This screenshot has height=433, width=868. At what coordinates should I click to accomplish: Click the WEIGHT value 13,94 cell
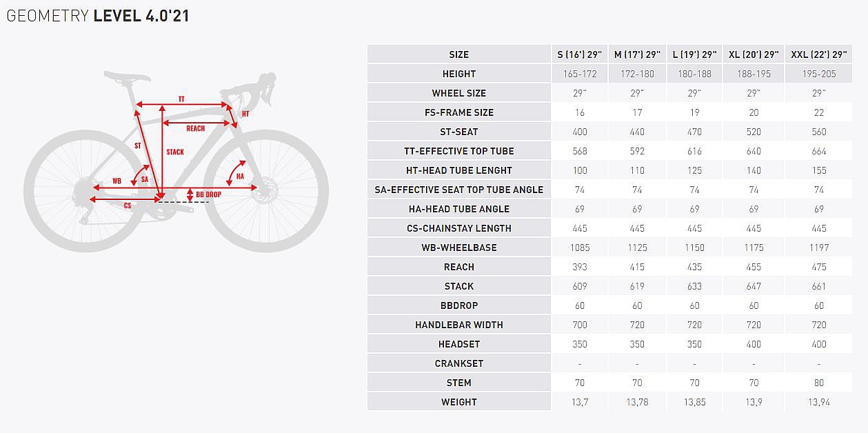(x=819, y=402)
